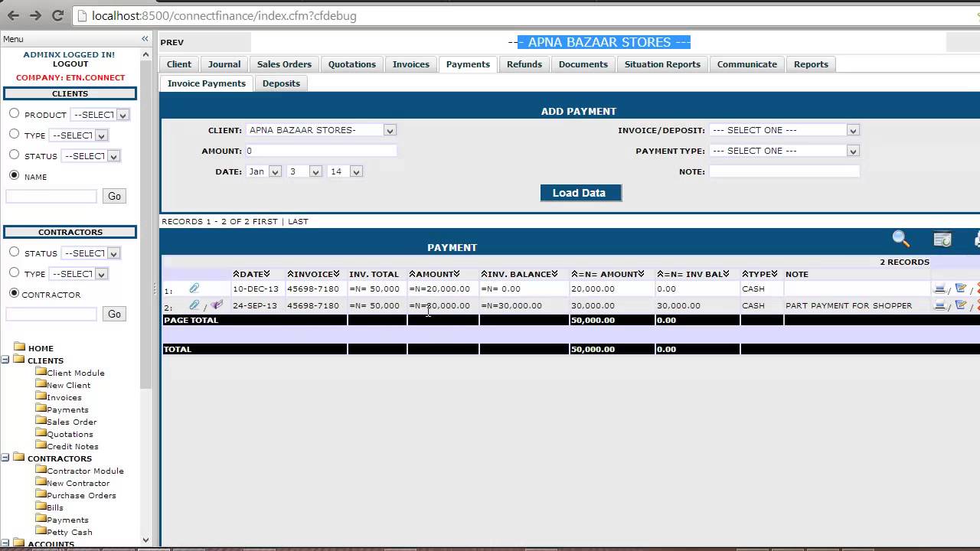Screen dimensions: 980x551
Task: Sort TYPE column ascending with up arrow
Action: [x=746, y=274]
